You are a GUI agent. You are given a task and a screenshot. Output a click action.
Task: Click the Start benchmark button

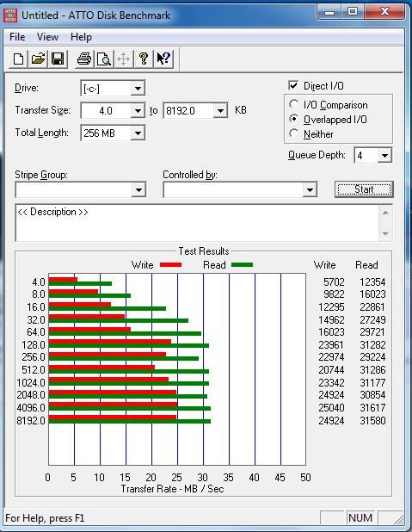(x=364, y=189)
